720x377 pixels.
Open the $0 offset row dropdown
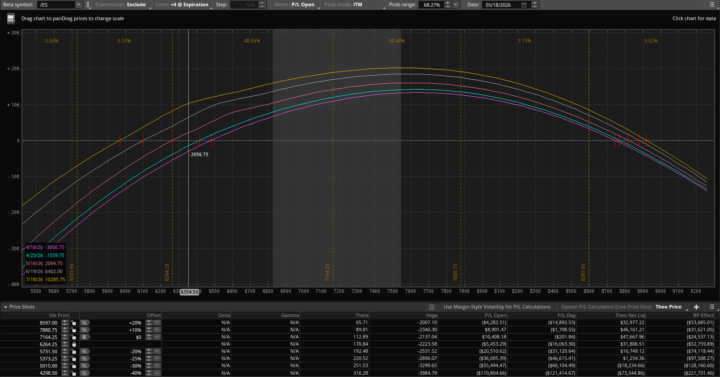pyautogui.click(x=157, y=337)
